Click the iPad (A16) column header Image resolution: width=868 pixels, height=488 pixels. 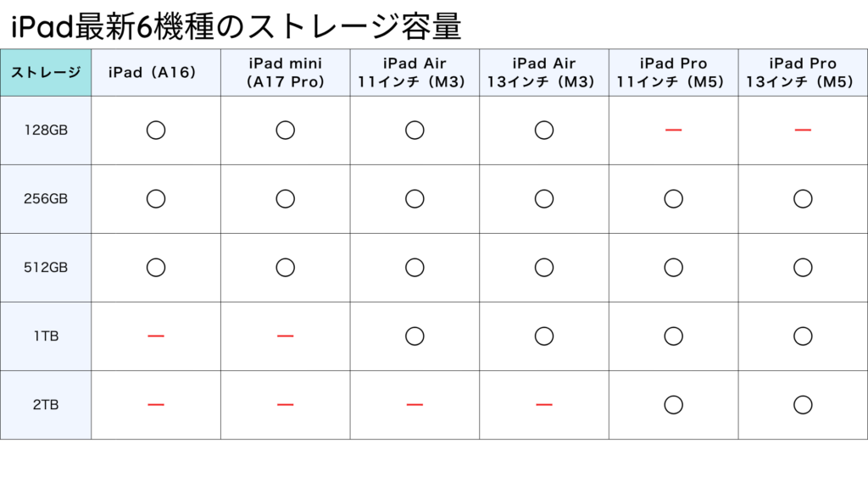tap(156, 73)
